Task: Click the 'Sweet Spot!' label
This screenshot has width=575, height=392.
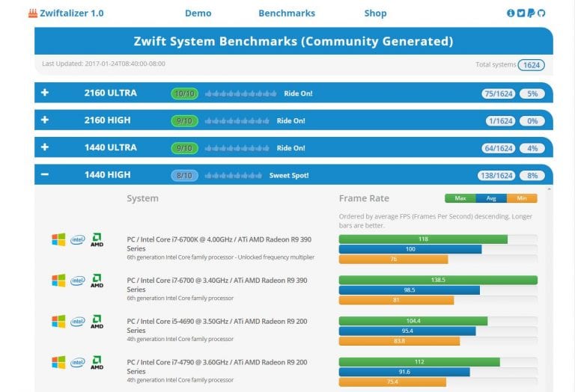Action: (x=289, y=176)
